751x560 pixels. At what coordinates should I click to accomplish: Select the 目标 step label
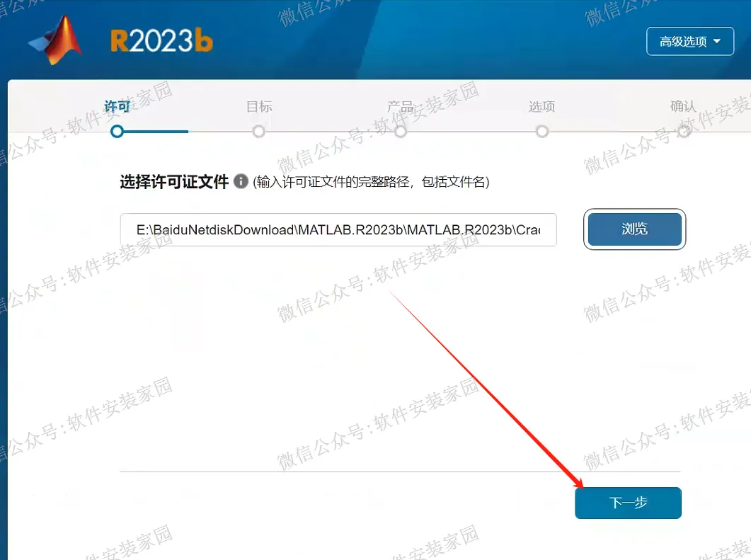(x=259, y=106)
